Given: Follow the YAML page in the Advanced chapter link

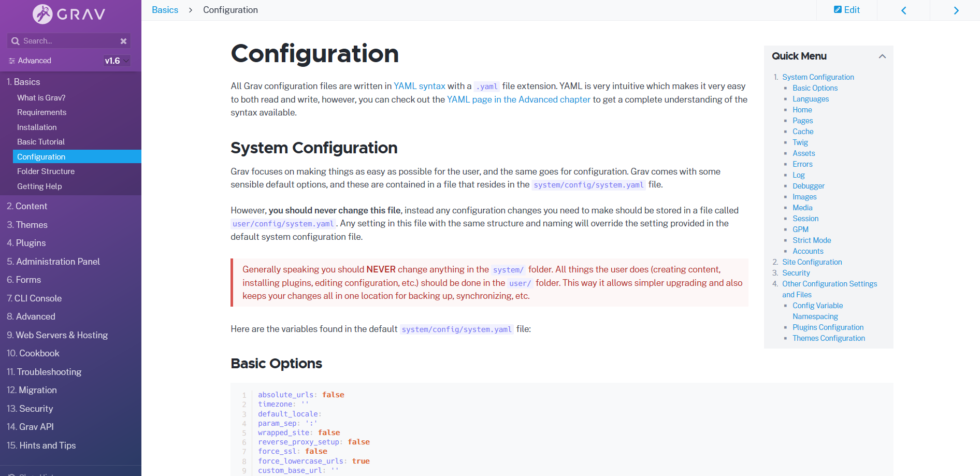Looking at the screenshot, I should coord(518,99).
